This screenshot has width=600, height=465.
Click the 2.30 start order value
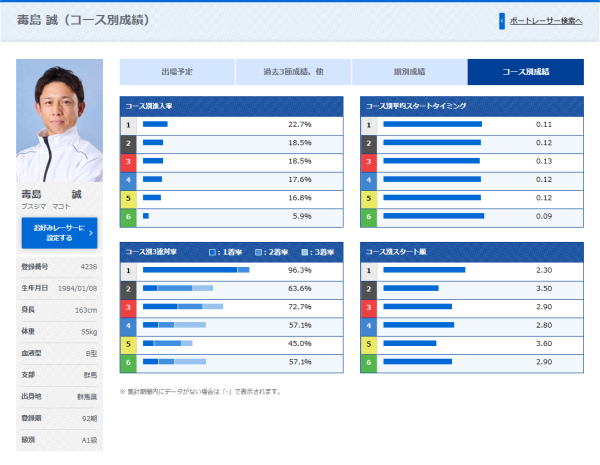pos(544,270)
